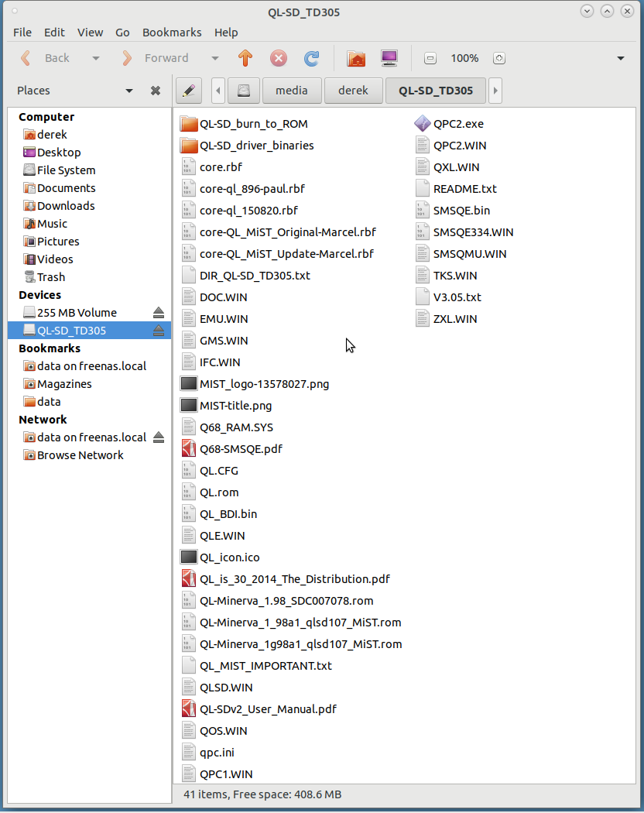644x813 pixels.
Task: Open the Home folder from toolbar
Action: click(x=356, y=58)
